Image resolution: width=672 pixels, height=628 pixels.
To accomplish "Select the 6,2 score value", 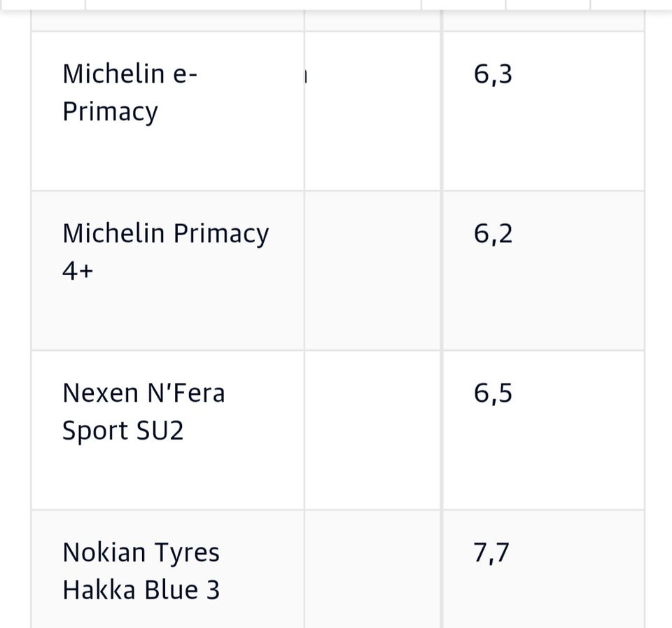I will pos(493,233).
